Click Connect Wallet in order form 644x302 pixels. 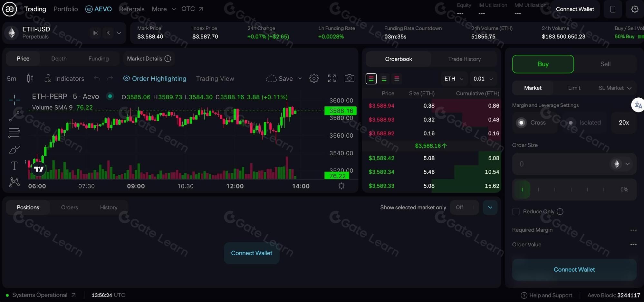[574, 269]
